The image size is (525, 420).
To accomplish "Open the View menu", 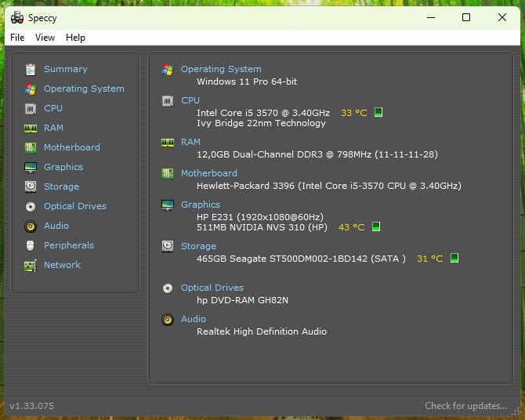I will (x=45, y=38).
